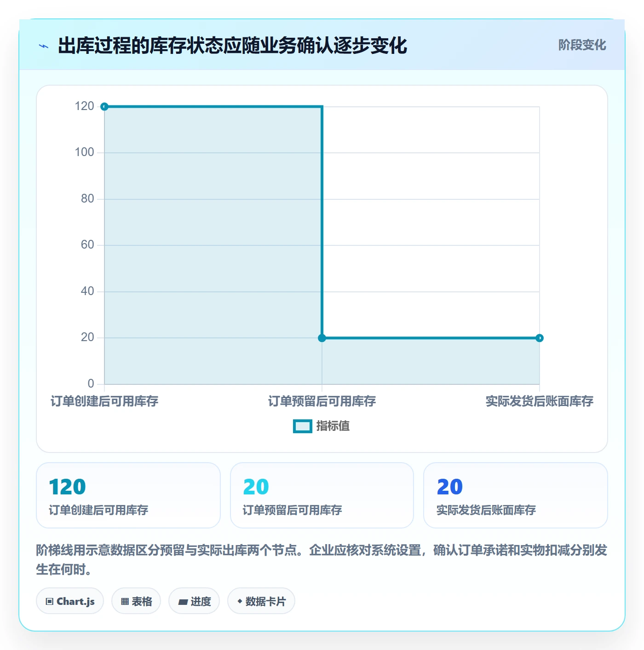Click the 阶段变化 label in the header
The width and height of the screenshot is (644, 650).
(x=582, y=45)
